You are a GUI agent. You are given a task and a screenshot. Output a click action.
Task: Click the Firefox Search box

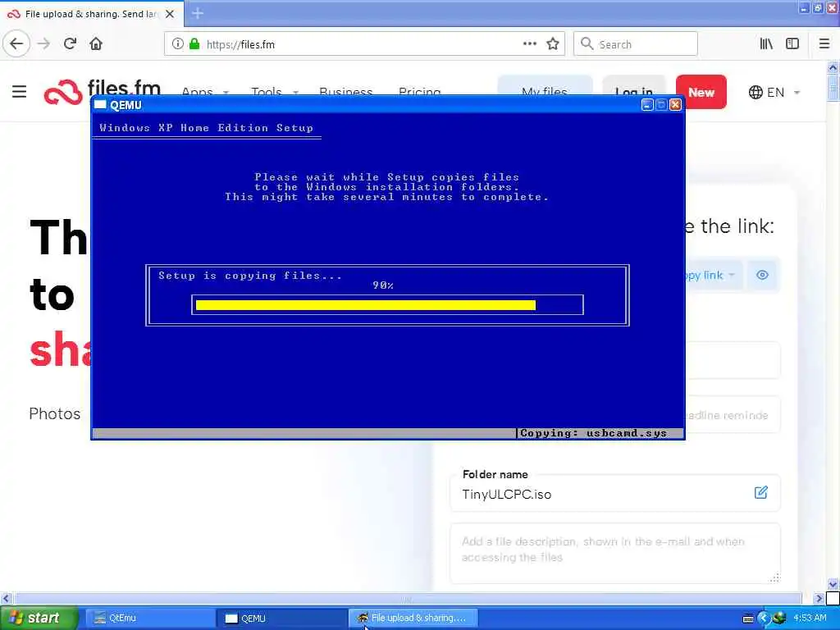pyautogui.click(x=636, y=44)
